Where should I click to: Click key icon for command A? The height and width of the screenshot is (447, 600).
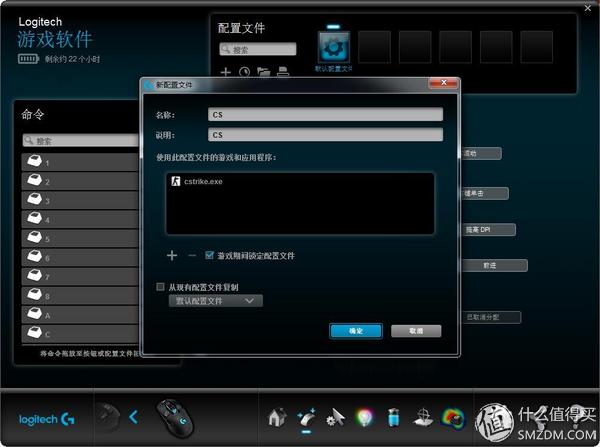[34, 314]
